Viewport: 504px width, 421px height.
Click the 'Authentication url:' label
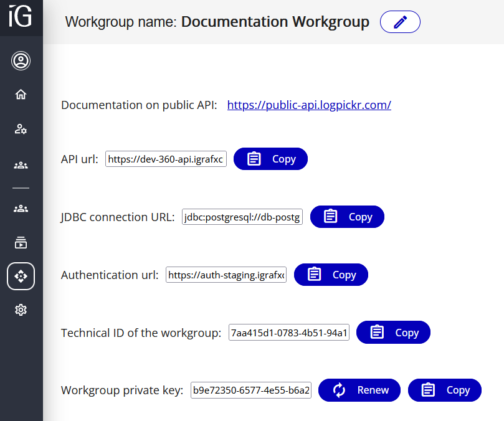[110, 275]
